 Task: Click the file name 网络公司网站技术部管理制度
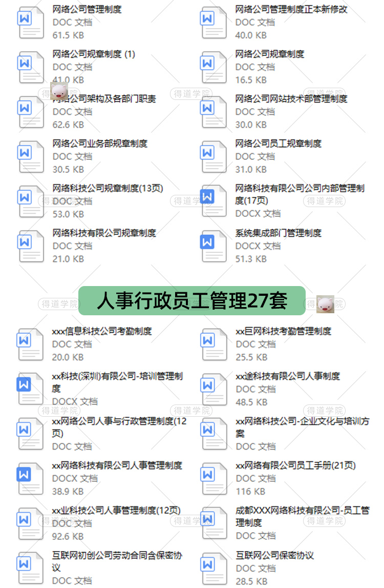[x=291, y=98]
